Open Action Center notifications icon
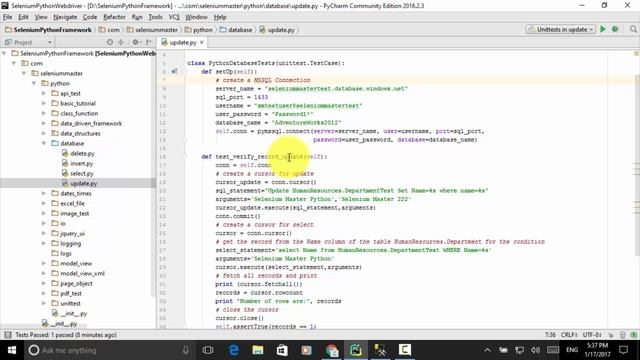This screenshot has height=360, width=640. 623,350
